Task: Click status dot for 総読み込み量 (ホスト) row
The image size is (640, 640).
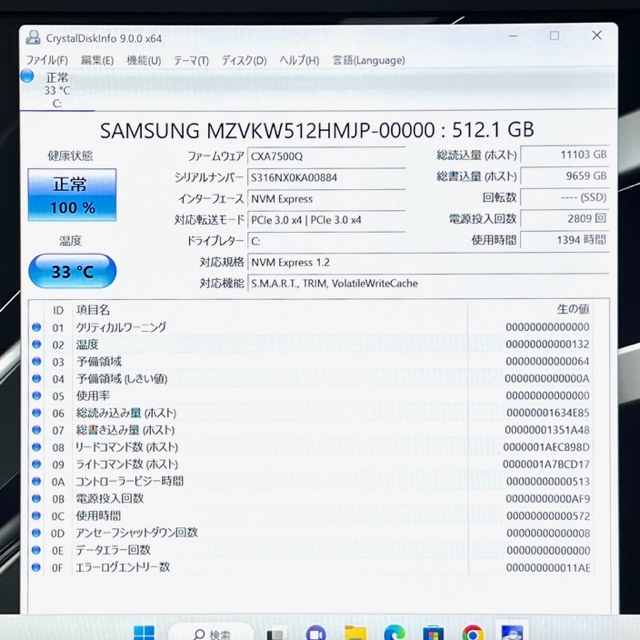Action: pyautogui.click(x=36, y=413)
